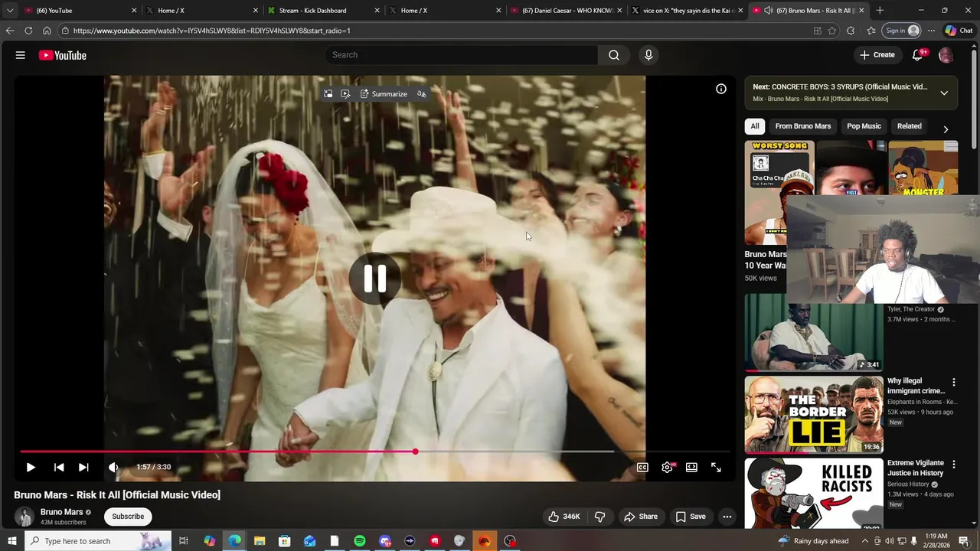The width and height of the screenshot is (980, 551).
Task: Click the address bar URL
Action: click(x=211, y=31)
